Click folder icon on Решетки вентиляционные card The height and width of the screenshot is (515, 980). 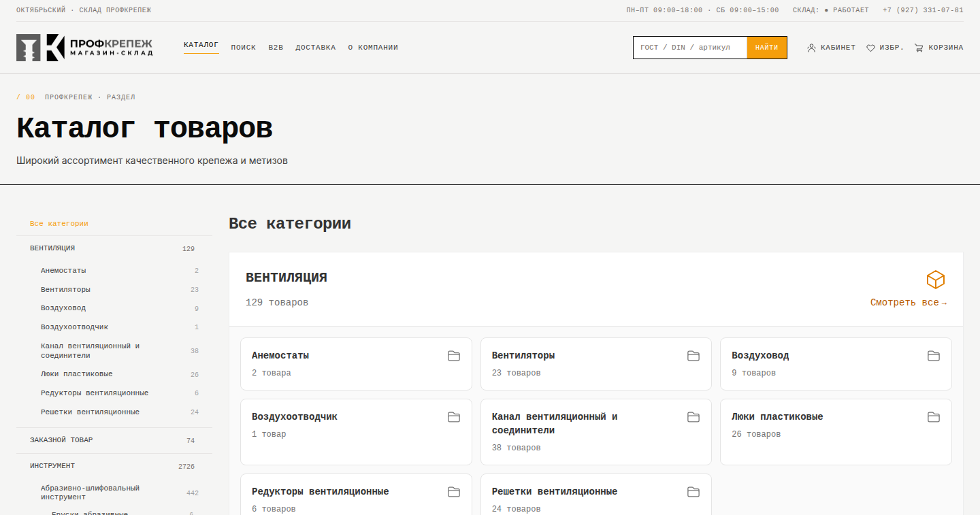[693, 492]
